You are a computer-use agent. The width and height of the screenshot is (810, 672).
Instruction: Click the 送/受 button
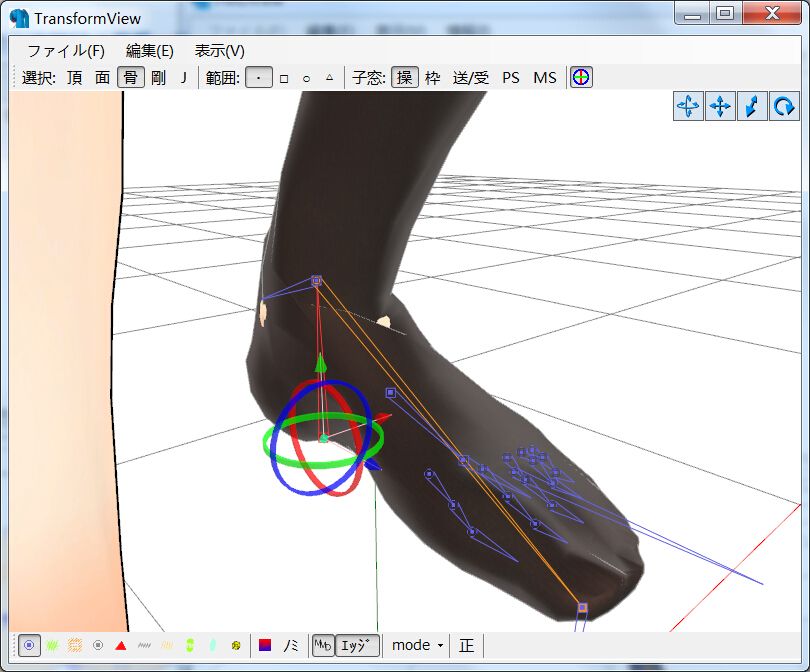pos(471,77)
